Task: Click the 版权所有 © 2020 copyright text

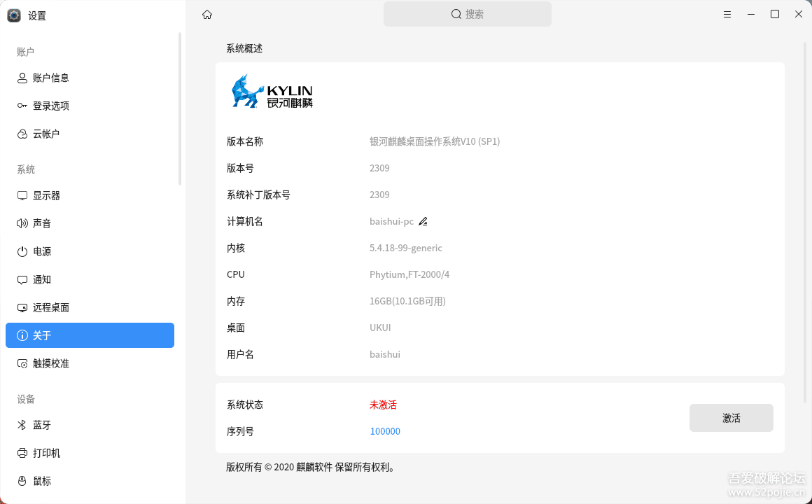Action: pyautogui.click(x=311, y=467)
